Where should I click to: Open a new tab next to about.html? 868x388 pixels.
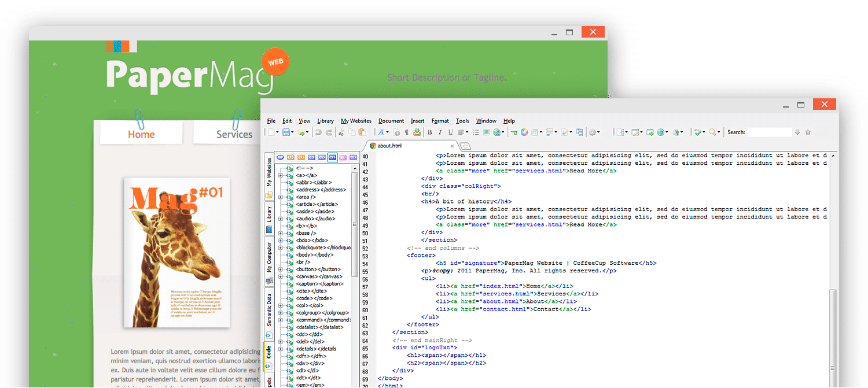(x=465, y=146)
